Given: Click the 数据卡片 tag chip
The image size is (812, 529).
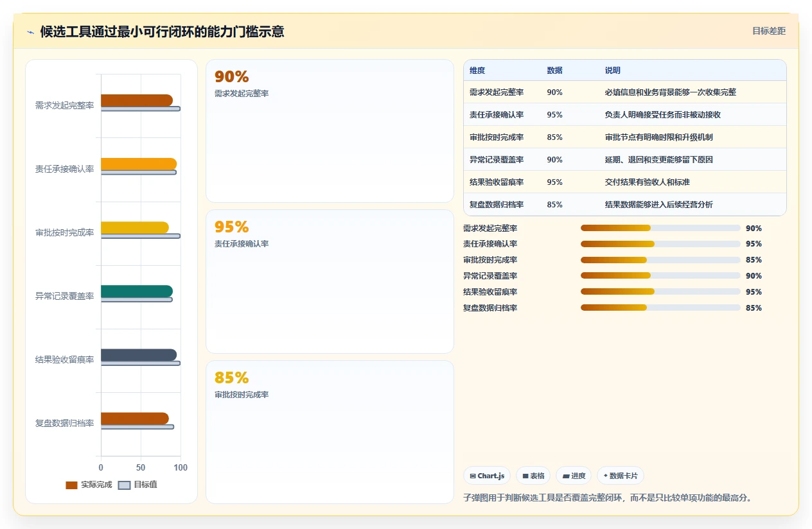Looking at the screenshot, I should (621, 476).
